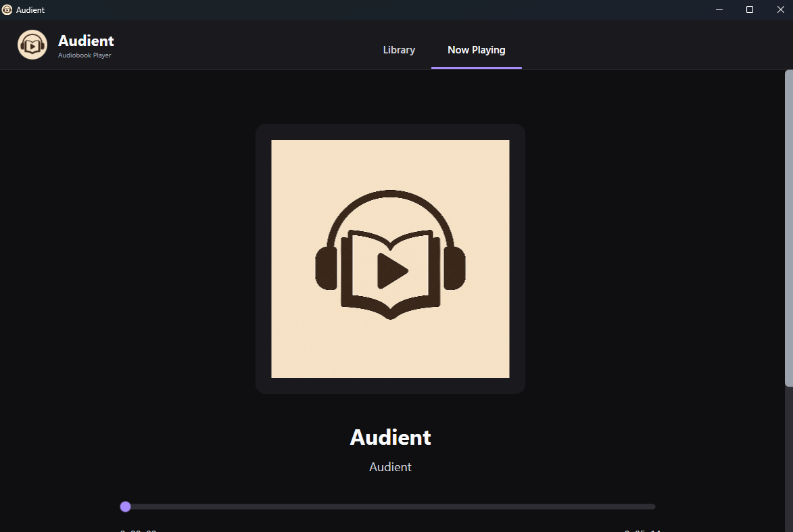
Task: Switch to the Library tab
Action: (x=399, y=49)
